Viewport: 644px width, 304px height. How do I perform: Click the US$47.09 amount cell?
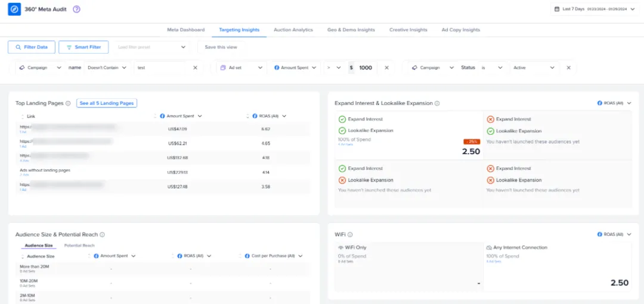pyautogui.click(x=178, y=129)
